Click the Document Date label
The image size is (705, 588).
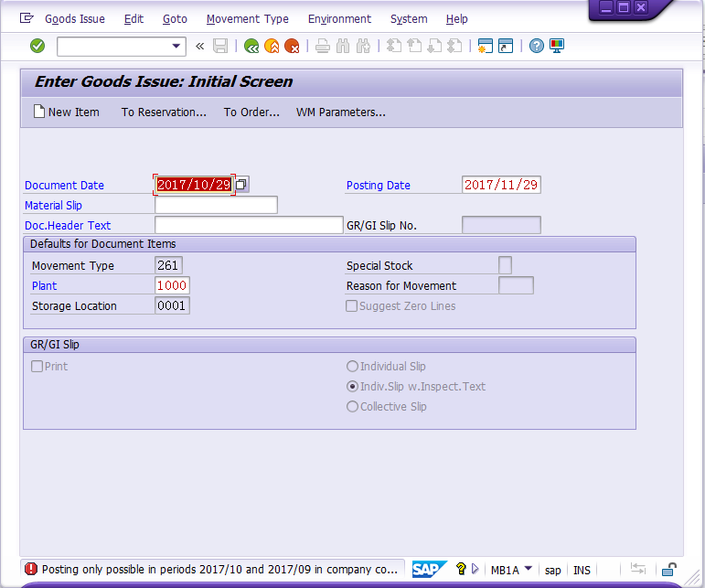click(64, 186)
